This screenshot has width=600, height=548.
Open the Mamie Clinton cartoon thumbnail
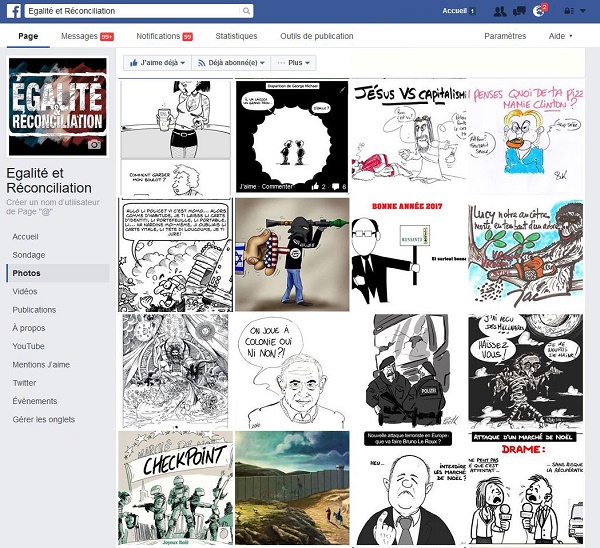526,137
